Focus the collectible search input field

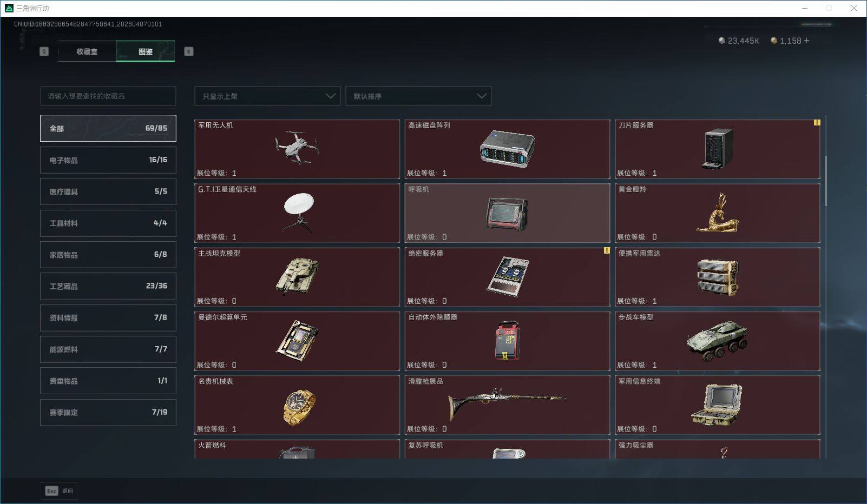108,96
